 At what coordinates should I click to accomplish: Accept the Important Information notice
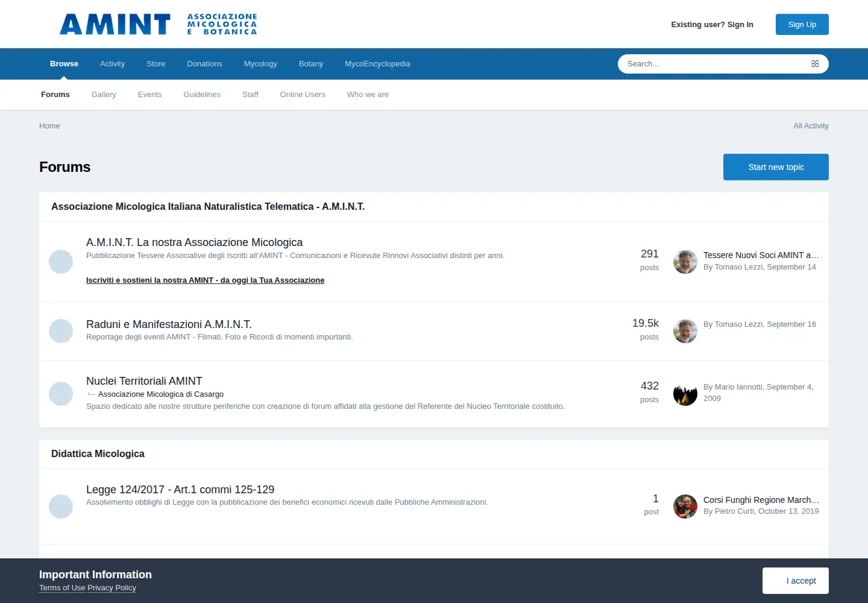[796, 581]
